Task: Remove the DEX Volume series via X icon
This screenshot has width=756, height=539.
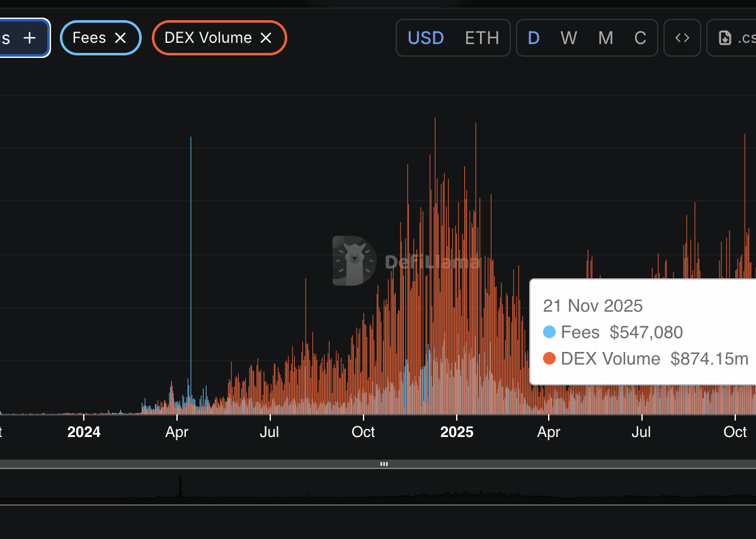Action: pos(266,38)
